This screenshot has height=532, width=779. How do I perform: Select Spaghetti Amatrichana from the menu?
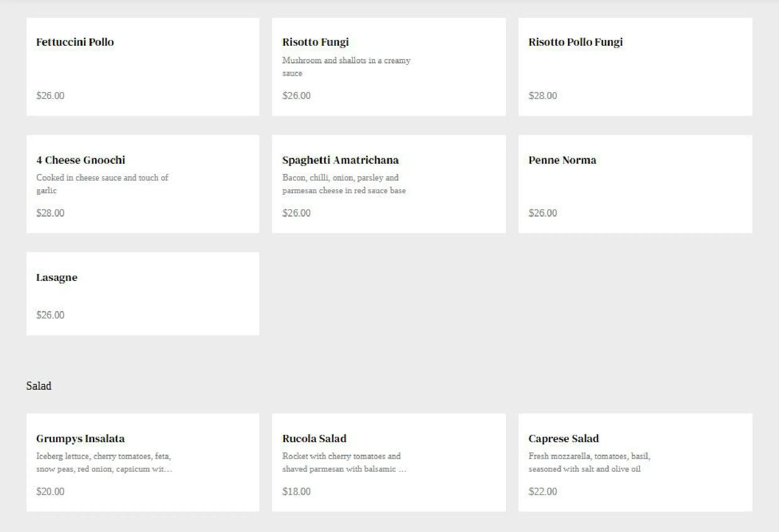(x=389, y=184)
